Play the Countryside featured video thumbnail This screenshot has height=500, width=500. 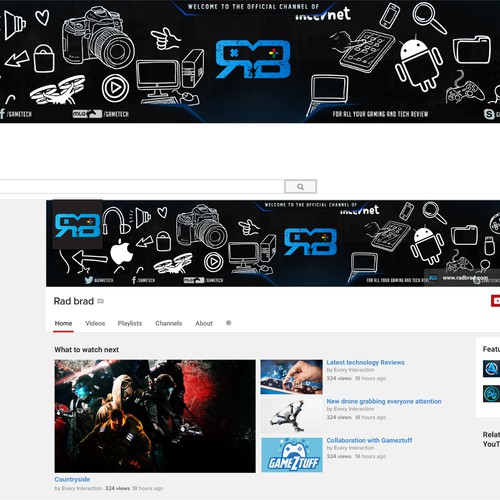click(x=155, y=416)
